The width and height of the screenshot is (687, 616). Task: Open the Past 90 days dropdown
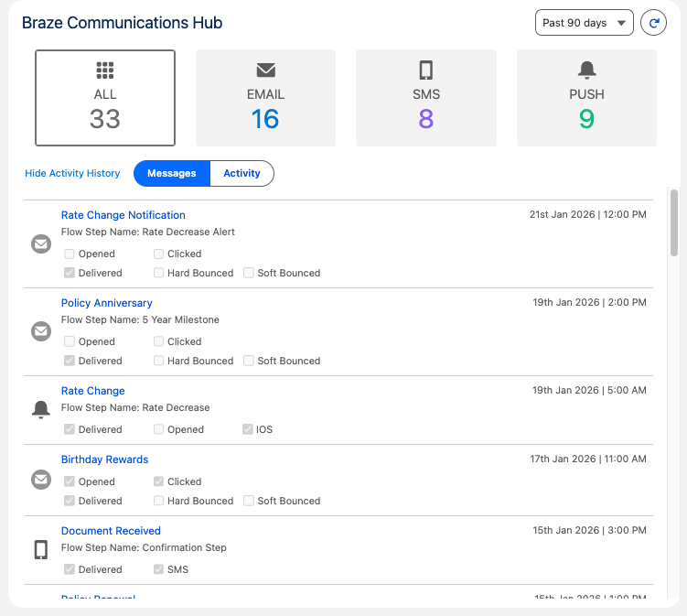pos(584,23)
